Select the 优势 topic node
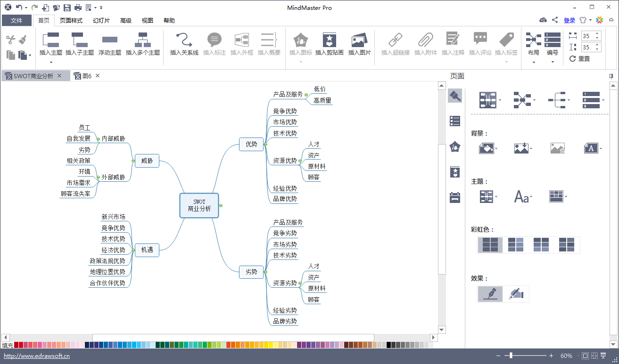The width and height of the screenshot is (619, 364). click(251, 144)
